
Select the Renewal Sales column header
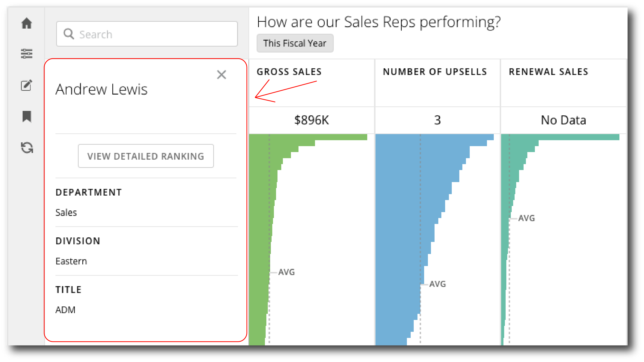pyautogui.click(x=549, y=72)
